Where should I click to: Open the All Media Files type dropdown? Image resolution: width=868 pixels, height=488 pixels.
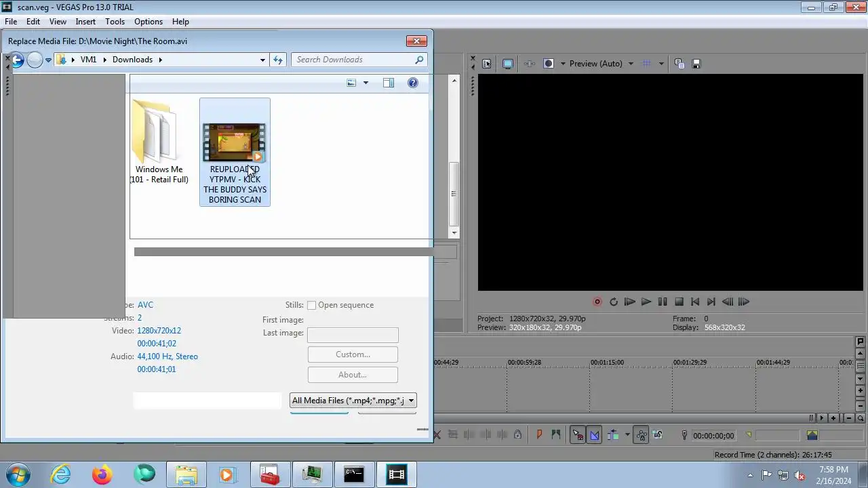click(x=353, y=401)
